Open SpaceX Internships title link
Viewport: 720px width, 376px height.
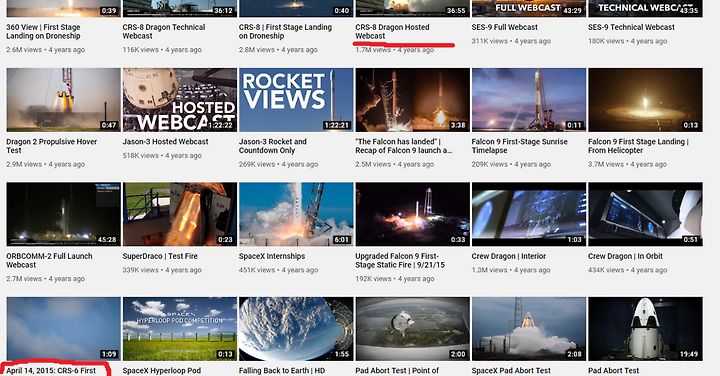tap(272, 256)
